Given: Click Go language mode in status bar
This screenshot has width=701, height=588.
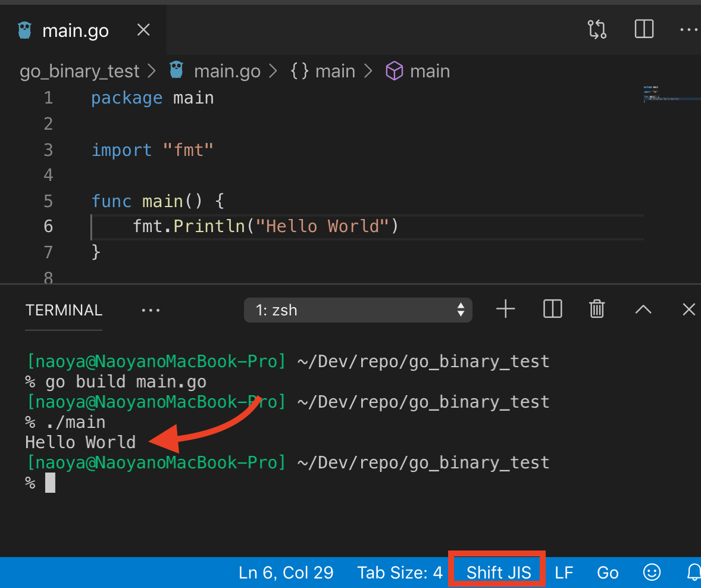Looking at the screenshot, I should tap(608, 573).
